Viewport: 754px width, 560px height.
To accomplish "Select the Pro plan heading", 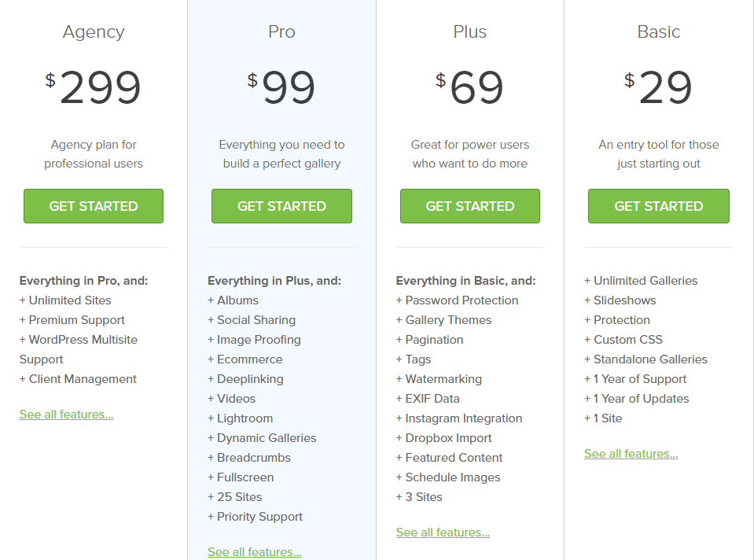I will point(281,31).
